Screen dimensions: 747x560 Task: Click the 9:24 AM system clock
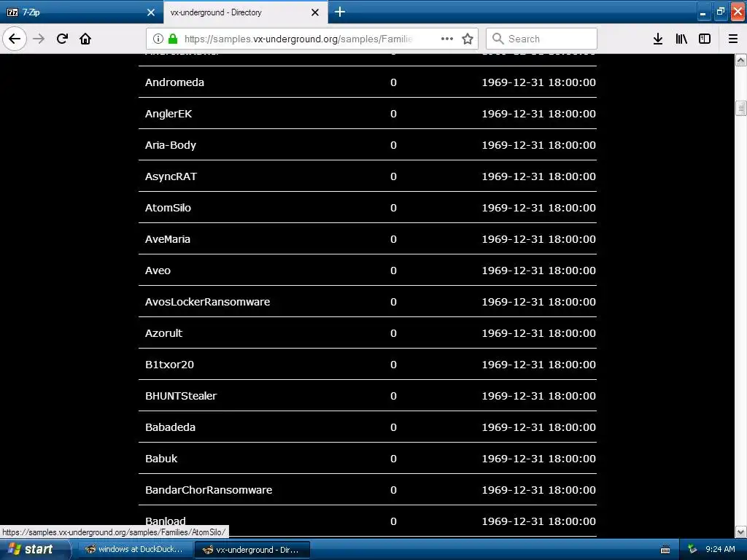tap(720, 550)
